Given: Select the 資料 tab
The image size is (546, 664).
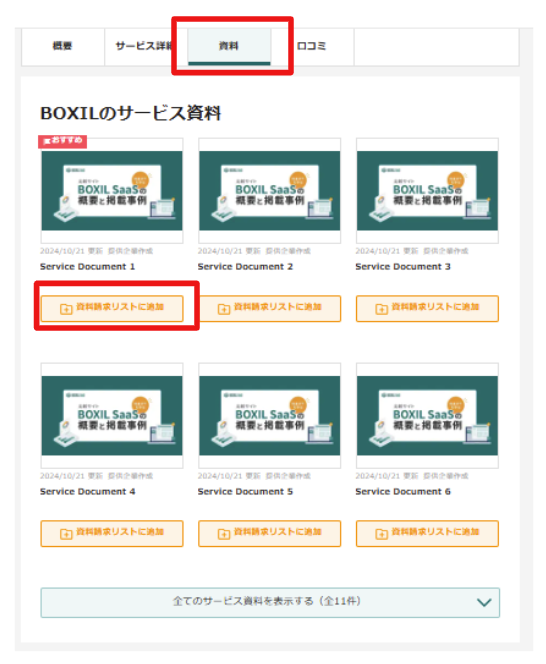Looking at the screenshot, I should [229, 47].
